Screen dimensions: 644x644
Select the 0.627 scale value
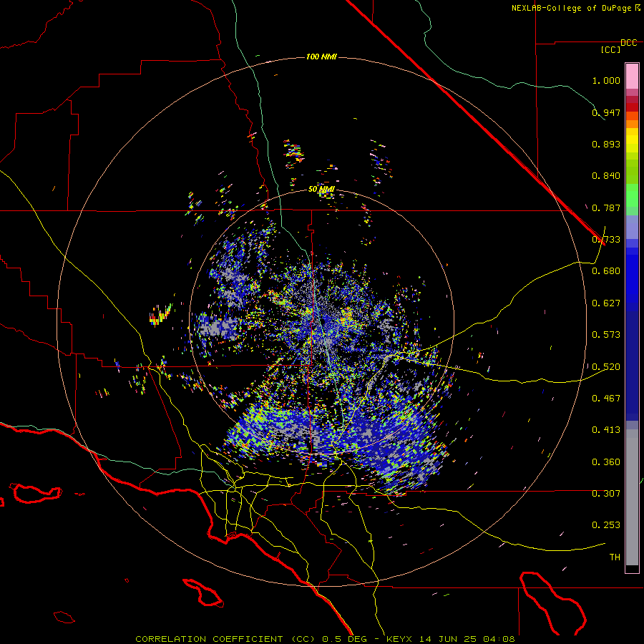coord(606,303)
